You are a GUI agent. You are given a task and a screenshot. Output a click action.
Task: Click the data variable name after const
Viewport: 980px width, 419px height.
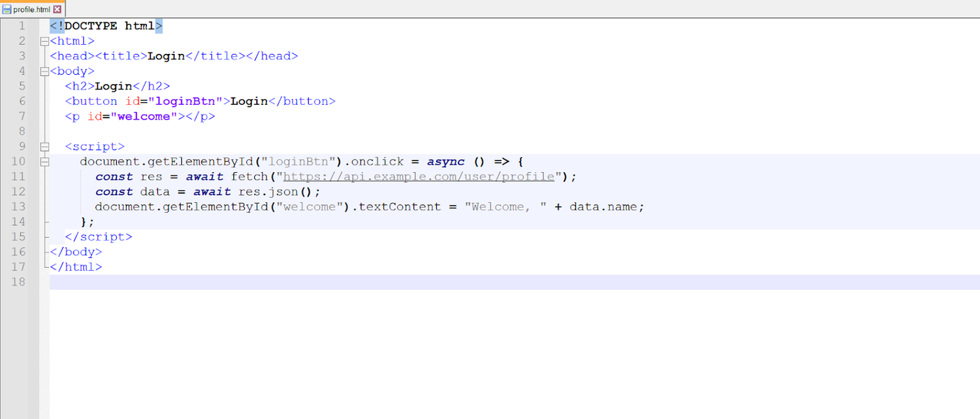tap(155, 192)
